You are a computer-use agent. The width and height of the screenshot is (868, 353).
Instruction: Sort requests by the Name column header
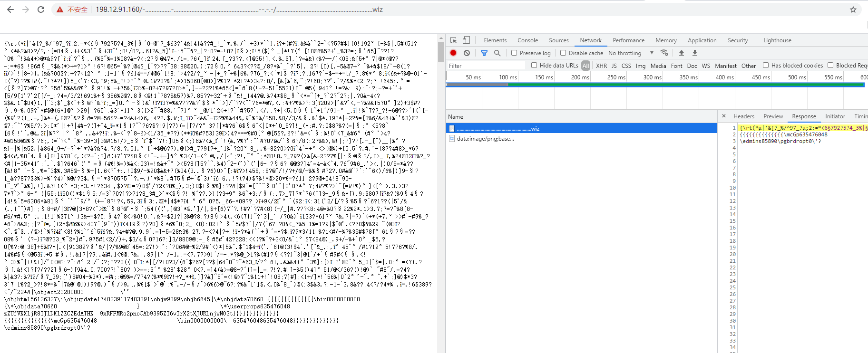pyautogui.click(x=581, y=116)
